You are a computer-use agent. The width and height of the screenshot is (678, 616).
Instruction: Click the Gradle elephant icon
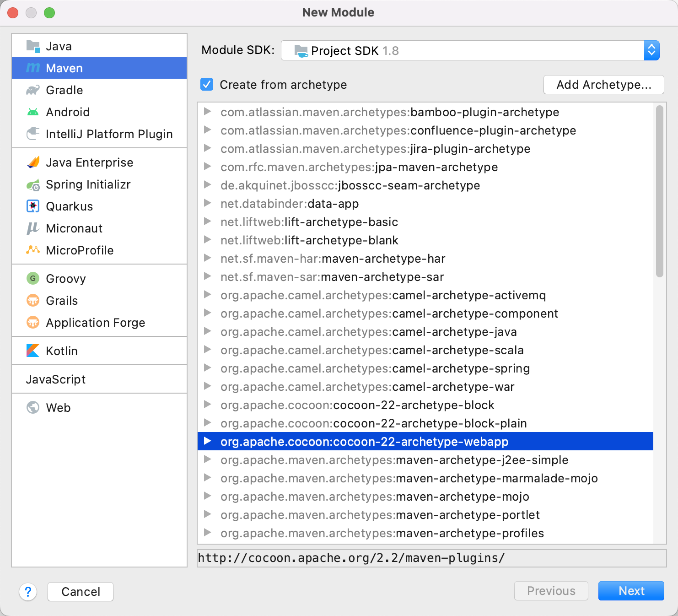click(33, 90)
